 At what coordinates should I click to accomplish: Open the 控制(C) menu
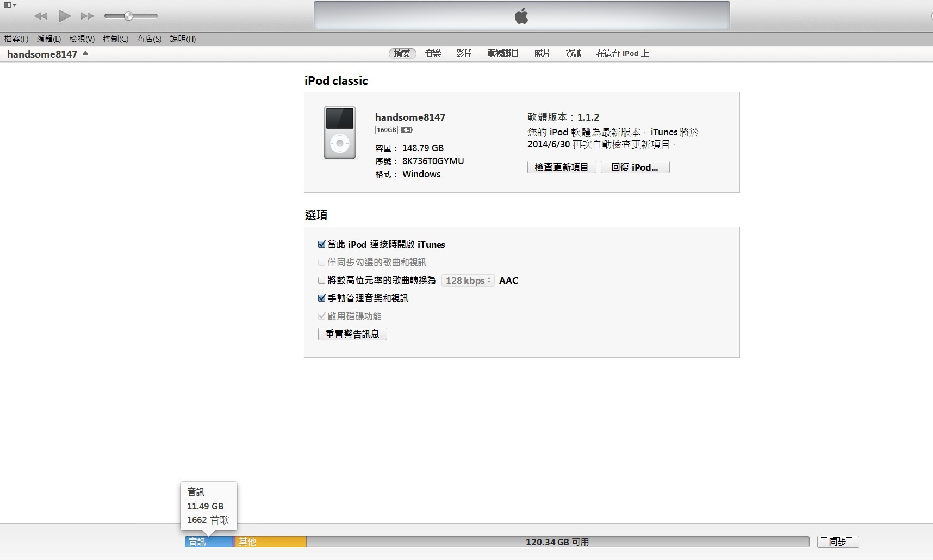[116, 39]
